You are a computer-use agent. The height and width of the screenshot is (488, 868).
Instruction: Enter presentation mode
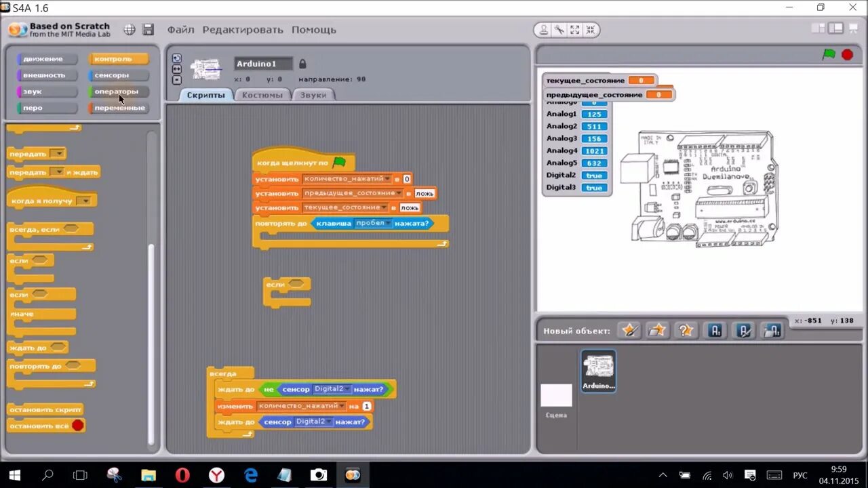[x=852, y=28]
